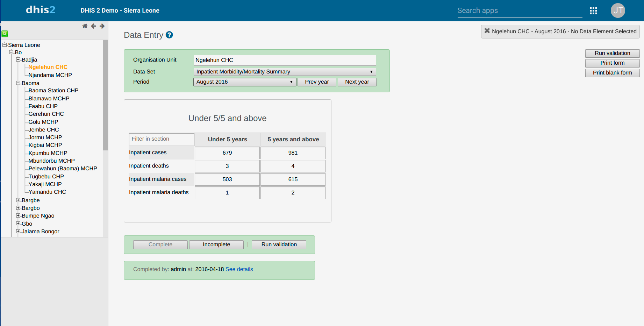Click the green search icon in the sidebar
Viewport: 644px width, 326px height.
click(5, 34)
